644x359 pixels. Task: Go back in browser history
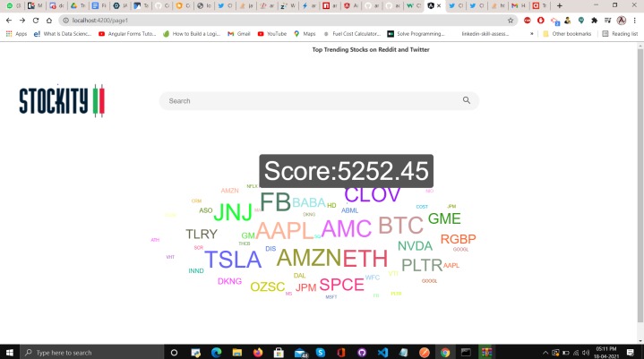point(9,20)
